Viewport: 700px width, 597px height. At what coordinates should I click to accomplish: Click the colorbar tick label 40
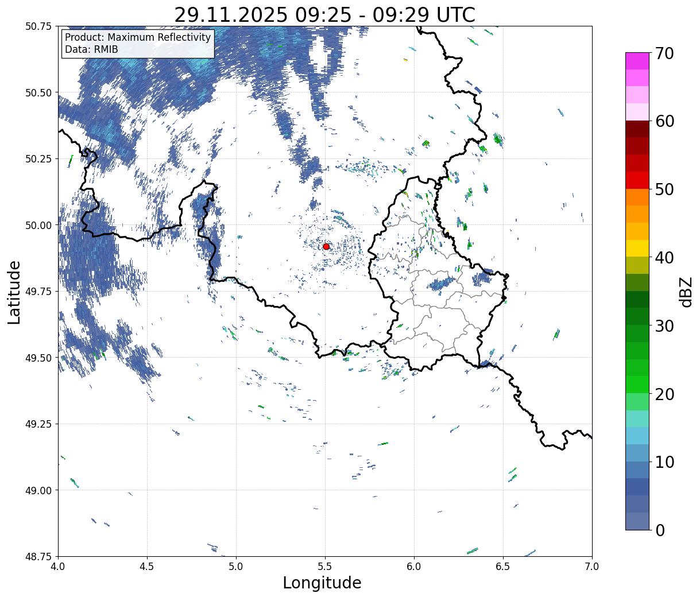point(665,257)
